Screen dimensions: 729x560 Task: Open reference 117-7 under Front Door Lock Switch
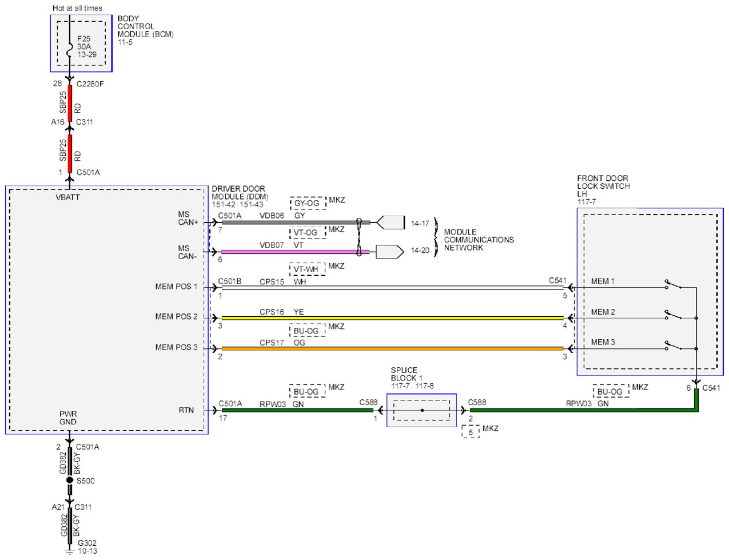pyautogui.click(x=586, y=202)
